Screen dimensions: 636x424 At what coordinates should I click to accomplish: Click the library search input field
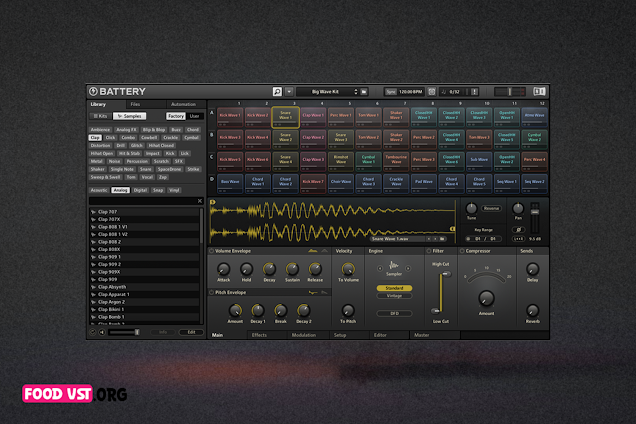coord(143,201)
